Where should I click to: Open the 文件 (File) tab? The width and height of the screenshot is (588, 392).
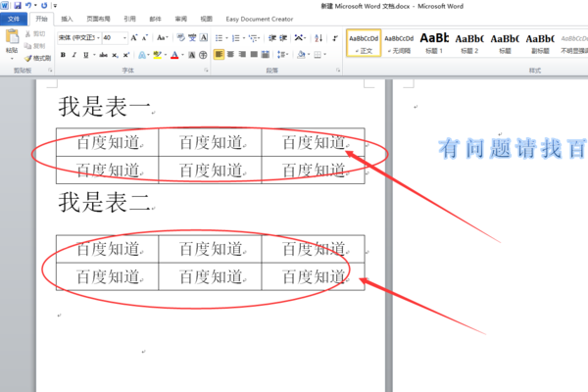pyautogui.click(x=14, y=19)
